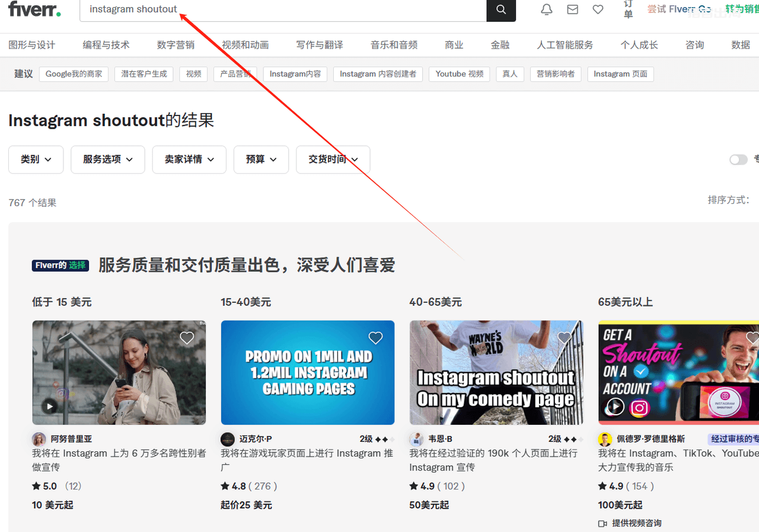The image size is (759, 532).
Task: Select the Youtube 视频 suggestion chip
Action: point(460,74)
